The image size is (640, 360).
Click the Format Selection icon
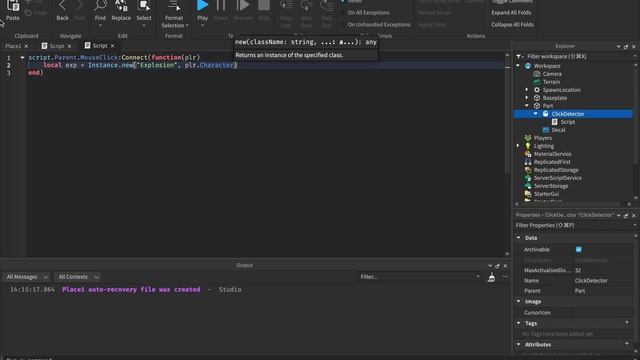tap(174, 5)
